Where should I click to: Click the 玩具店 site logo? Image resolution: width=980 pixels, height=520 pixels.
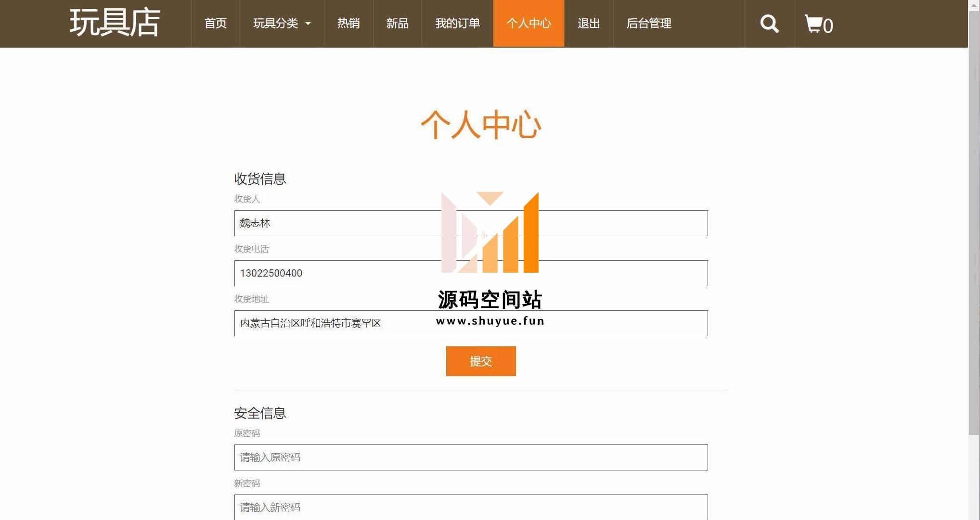click(x=115, y=22)
